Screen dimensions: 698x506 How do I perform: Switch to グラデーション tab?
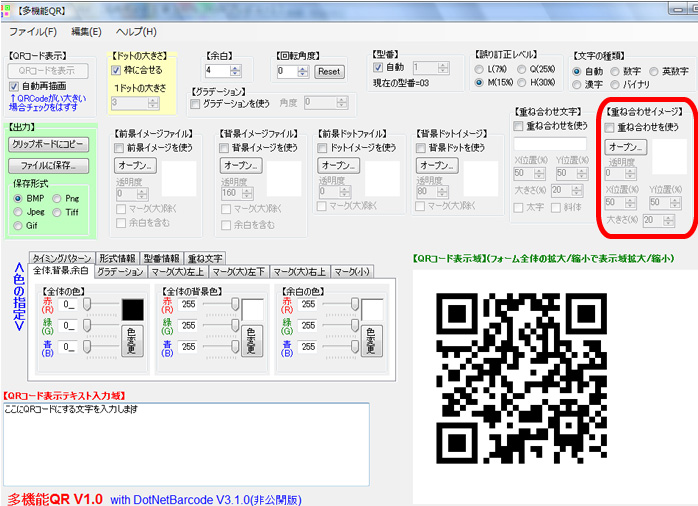point(120,272)
